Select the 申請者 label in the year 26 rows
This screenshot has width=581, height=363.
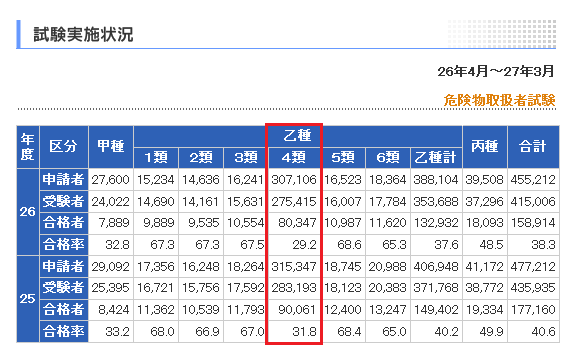64,180
